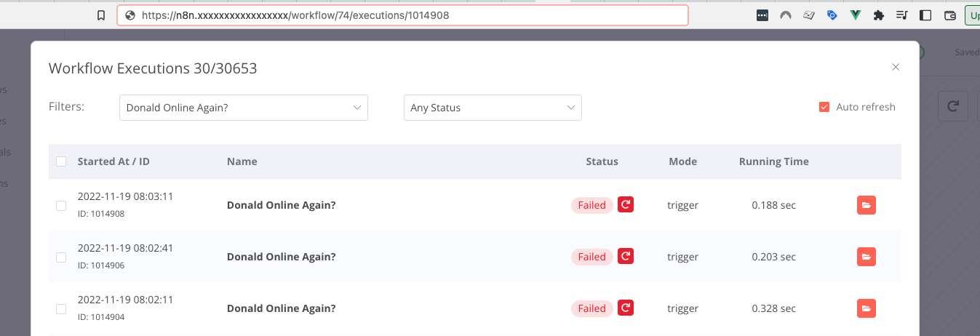This screenshot has width=980, height=336.
Task: Click timestamp '2022-11-19 08:02:11'
Action: [125, 300]
